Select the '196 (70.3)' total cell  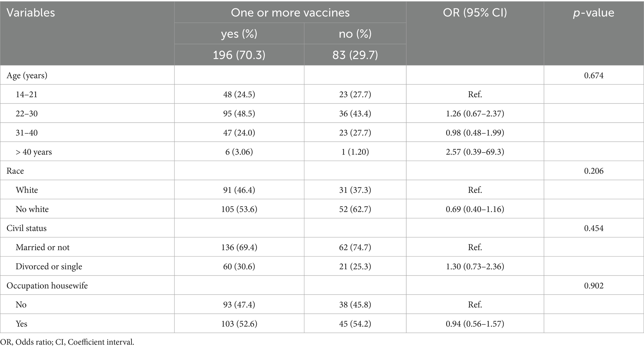239,55
